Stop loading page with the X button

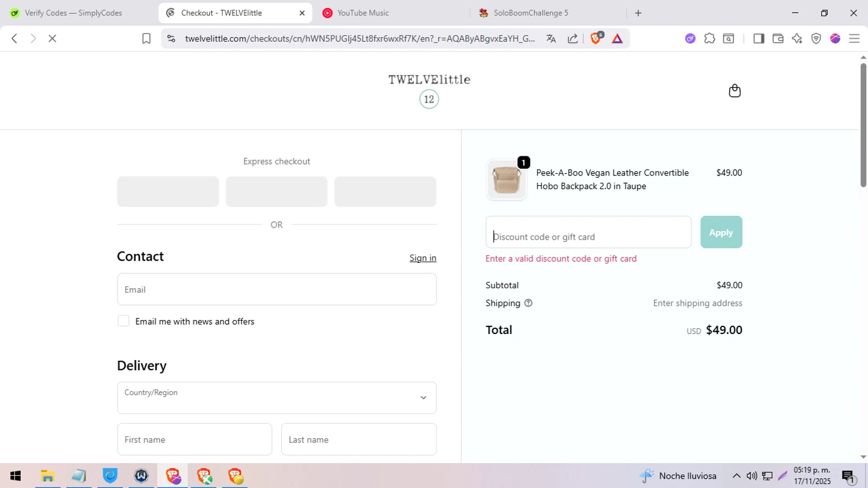pyautogui.click(x=52, y=38)
